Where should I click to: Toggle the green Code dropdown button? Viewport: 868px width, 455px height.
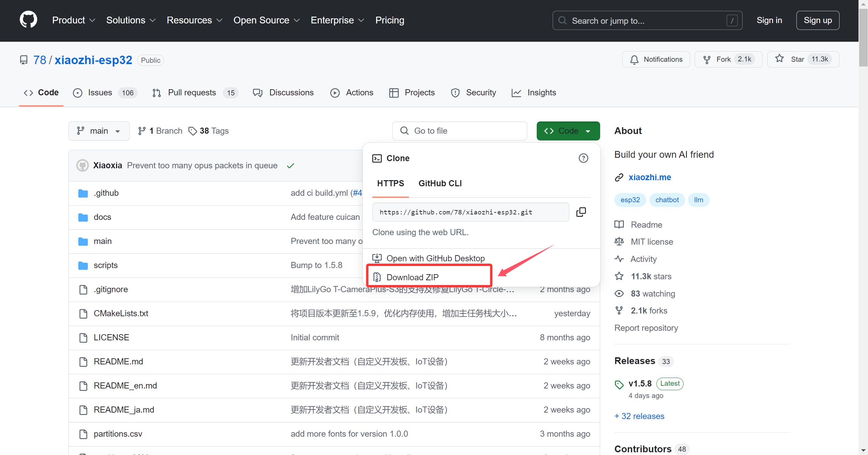(568, 131)
